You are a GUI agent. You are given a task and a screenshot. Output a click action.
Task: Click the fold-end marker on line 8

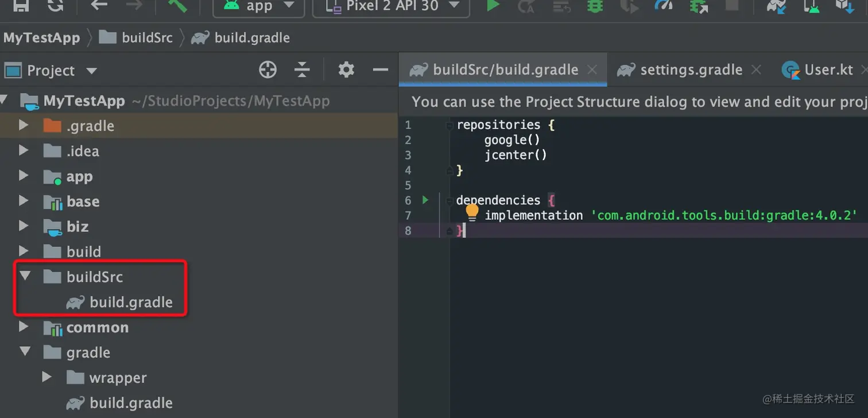(x=450, y=231)
